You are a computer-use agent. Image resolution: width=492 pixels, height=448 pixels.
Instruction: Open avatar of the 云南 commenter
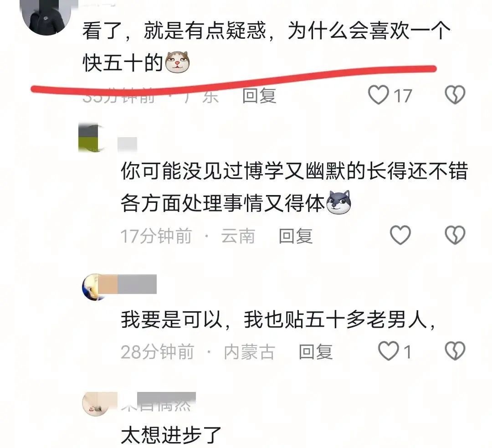tap(92, 139)
